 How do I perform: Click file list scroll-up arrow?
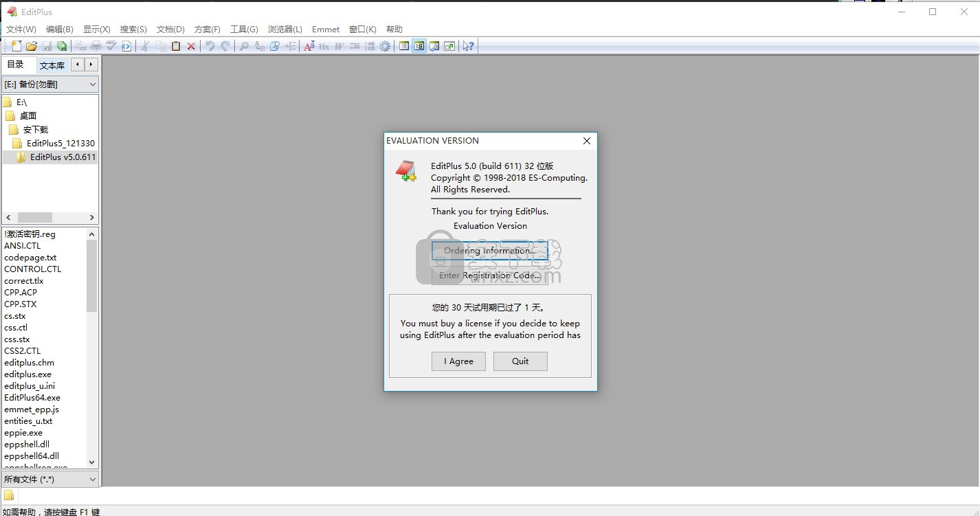(92, 234)
